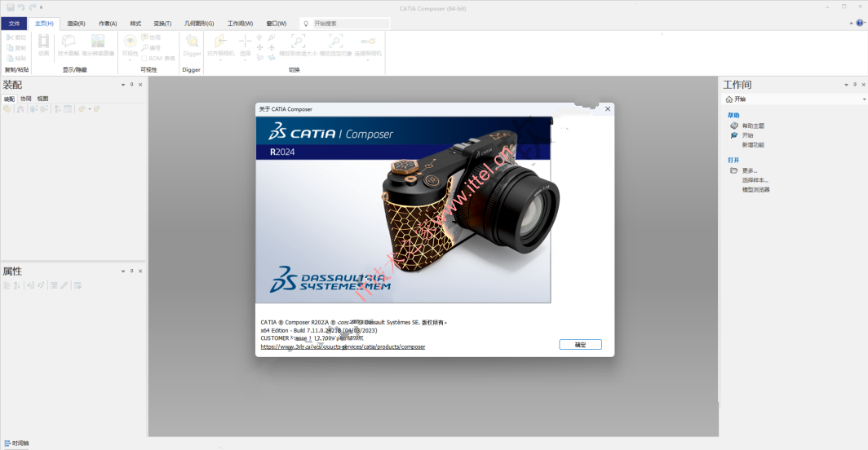Click the 连接照相机 link camera icon

pos(368,42)
